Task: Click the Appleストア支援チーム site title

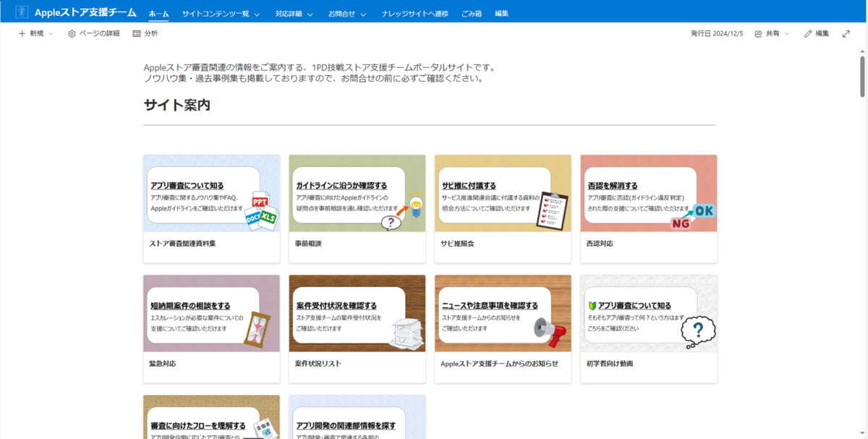Action: [85, 13]
